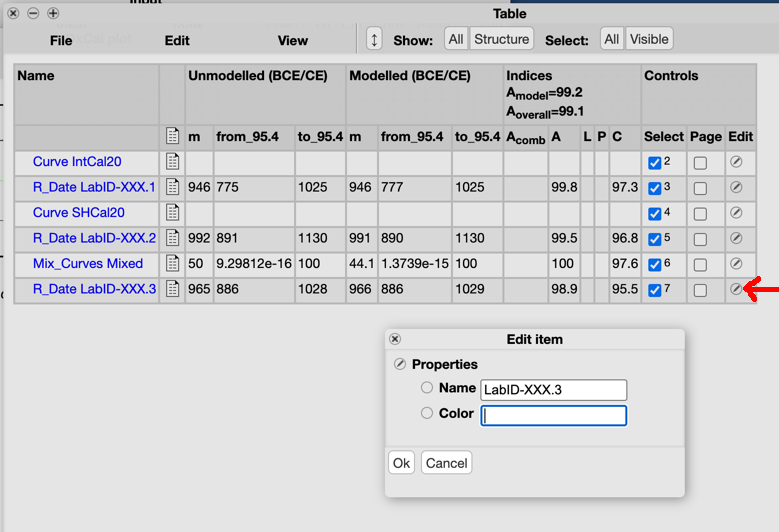Uncheck Select for R_Date LabID-XXX.2
The image size is (779, 532).
pos(655,239)
